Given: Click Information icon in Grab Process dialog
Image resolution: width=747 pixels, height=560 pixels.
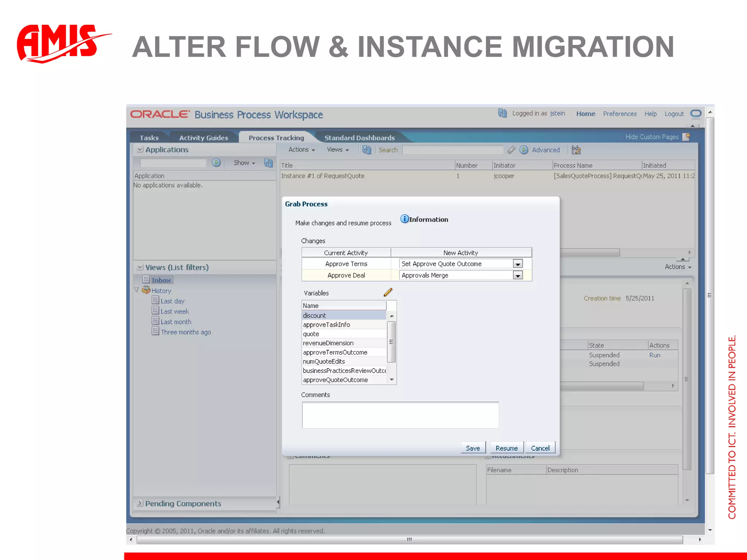Looking at the screenshot, I should click(405, 219).
